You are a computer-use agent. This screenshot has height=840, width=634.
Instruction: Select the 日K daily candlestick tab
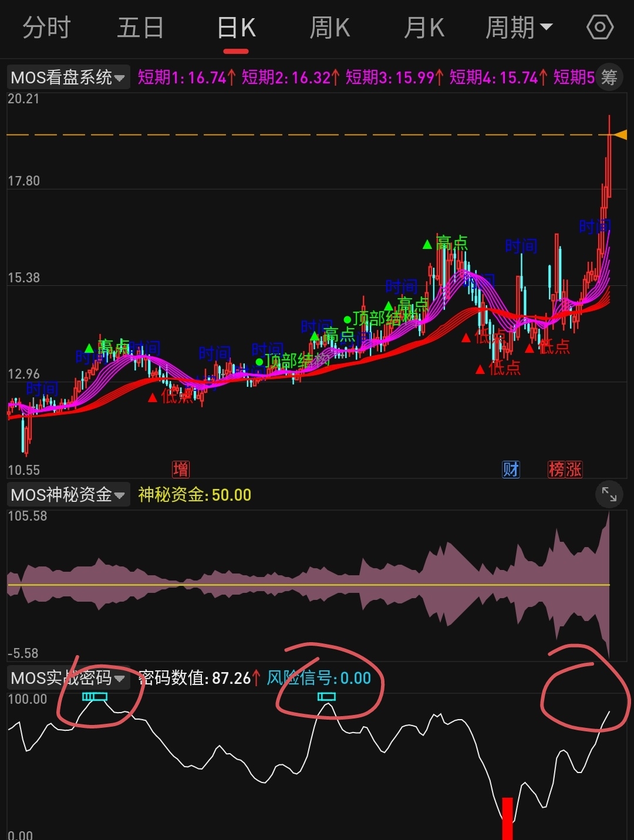click(x=236, y=28)
